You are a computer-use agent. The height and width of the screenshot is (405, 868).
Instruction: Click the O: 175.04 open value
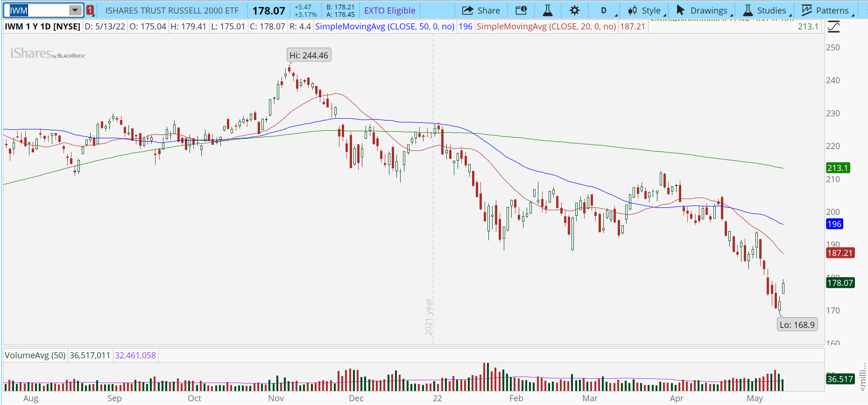pos(148,27)
